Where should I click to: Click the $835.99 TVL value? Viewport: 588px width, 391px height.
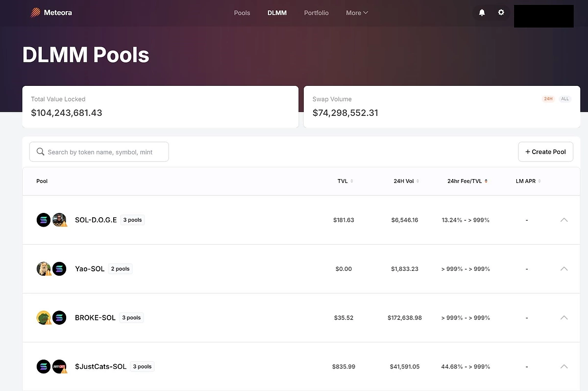pos(343,366)
